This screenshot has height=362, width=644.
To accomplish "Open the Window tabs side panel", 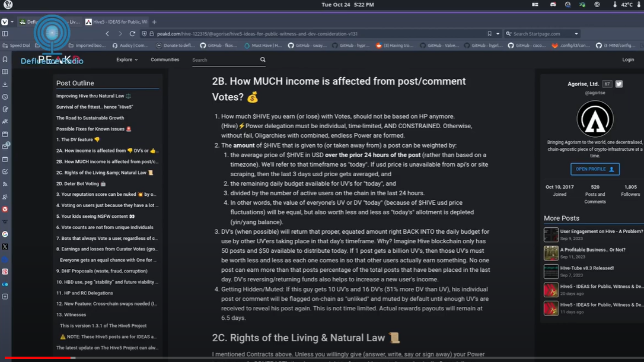I will pos(5,134).
